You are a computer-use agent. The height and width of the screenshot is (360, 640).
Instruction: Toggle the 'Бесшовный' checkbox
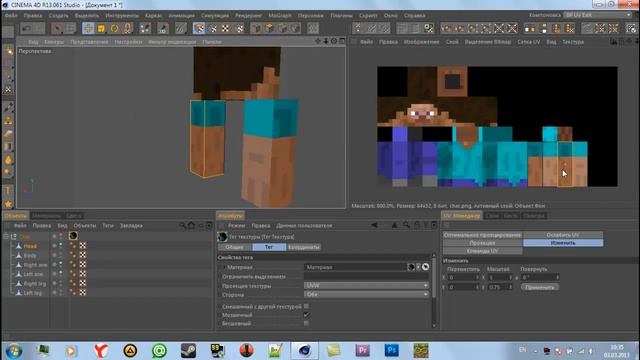[x=306, y=323]
